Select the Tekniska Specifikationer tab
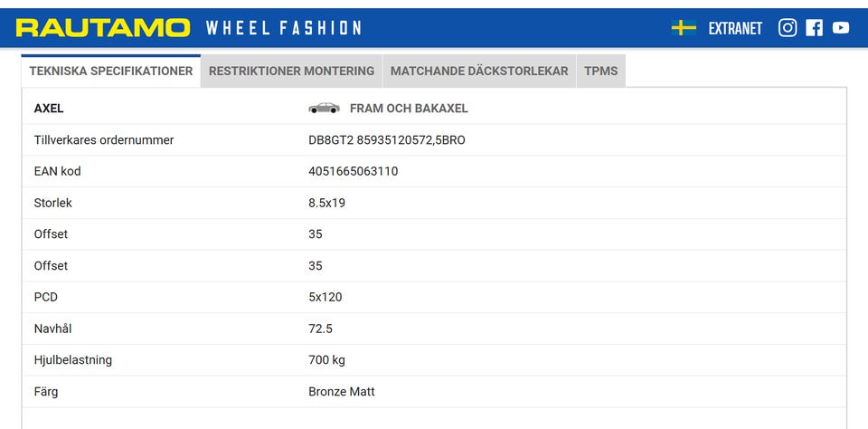Viewport: 868px width, 429px height. [x=110, y=71]
